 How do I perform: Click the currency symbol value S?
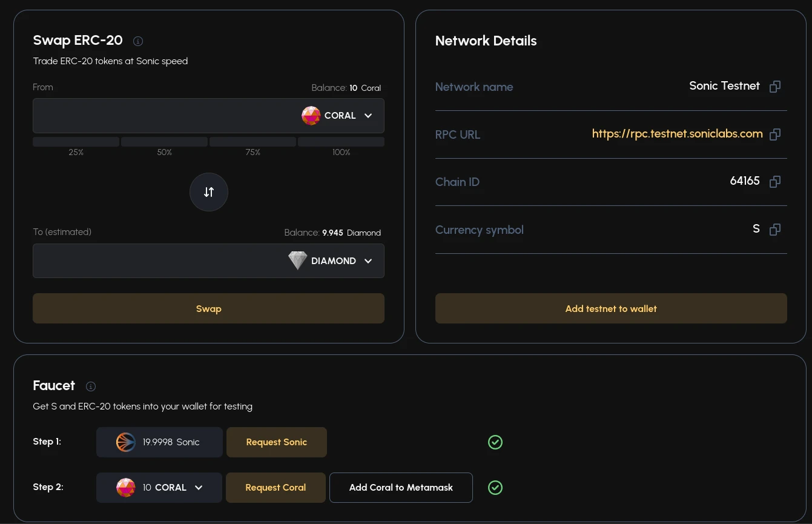click(756, 229)
